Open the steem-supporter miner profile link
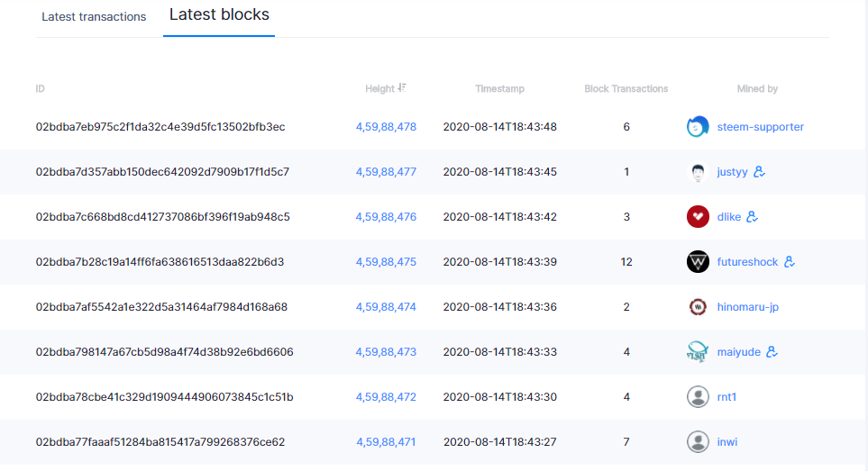868x471 pixels. [760, 127]
